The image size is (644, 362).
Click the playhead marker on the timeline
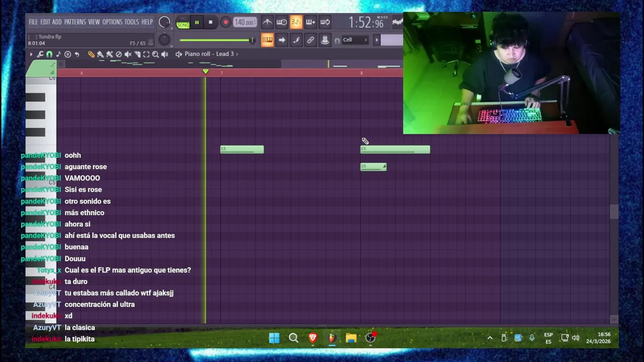point(205,72)
